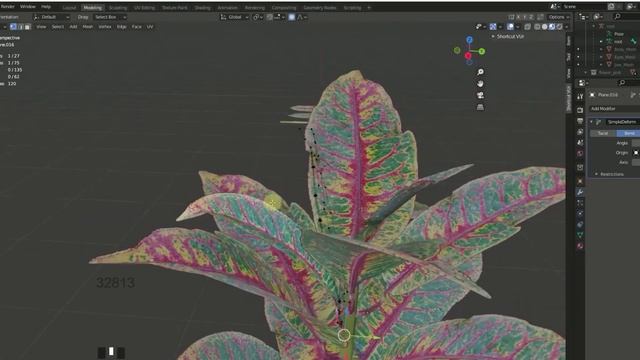The width and height of the screenshot is (640, 360).
Task: Open the Select Box drag dropdown
Action: pyautogui.click(x=109, y=17)
